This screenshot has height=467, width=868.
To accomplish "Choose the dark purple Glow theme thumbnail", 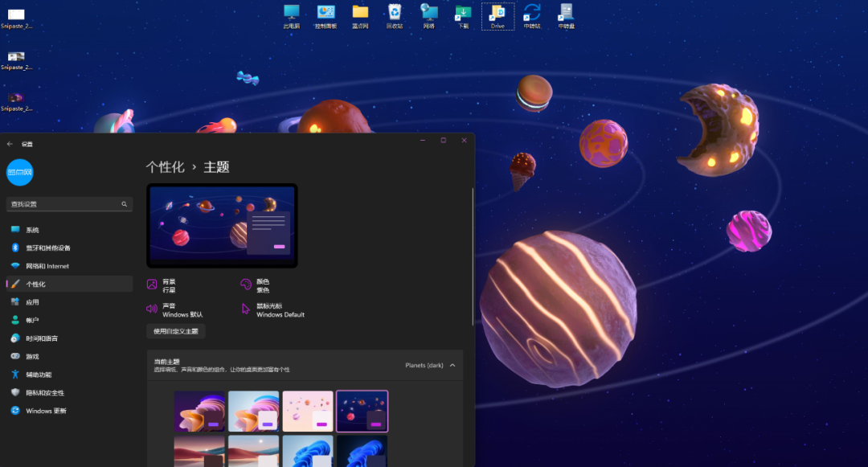I will point(199,411).
